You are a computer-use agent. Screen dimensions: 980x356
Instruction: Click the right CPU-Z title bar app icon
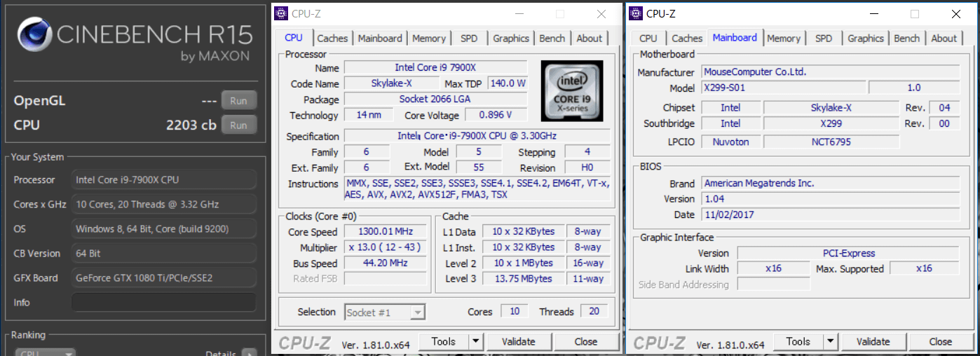click(x=636, y=13)
